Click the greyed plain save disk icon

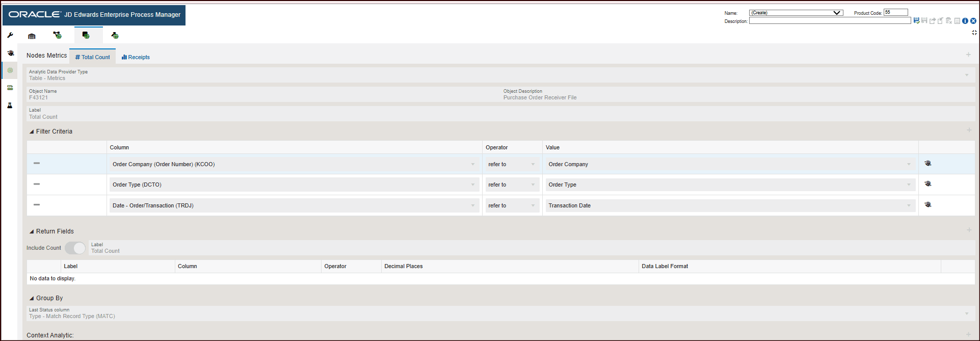(x=924, y=21)
